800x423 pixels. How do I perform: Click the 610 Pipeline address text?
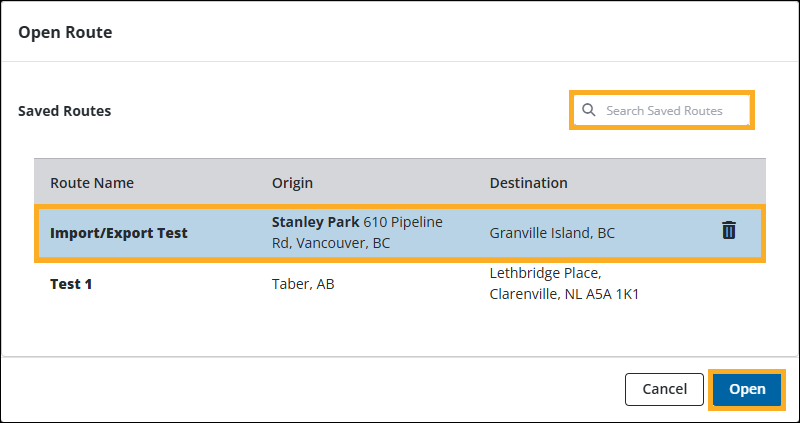[403, 221]
